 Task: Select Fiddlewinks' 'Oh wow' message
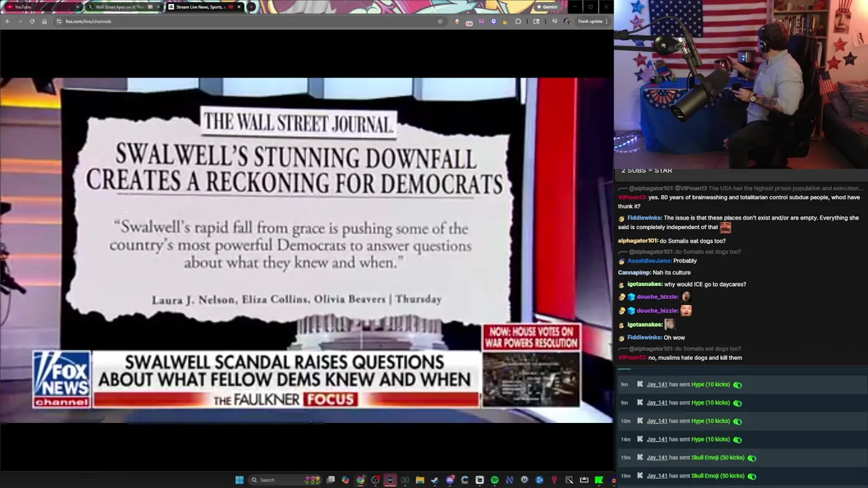coord(674,338)
